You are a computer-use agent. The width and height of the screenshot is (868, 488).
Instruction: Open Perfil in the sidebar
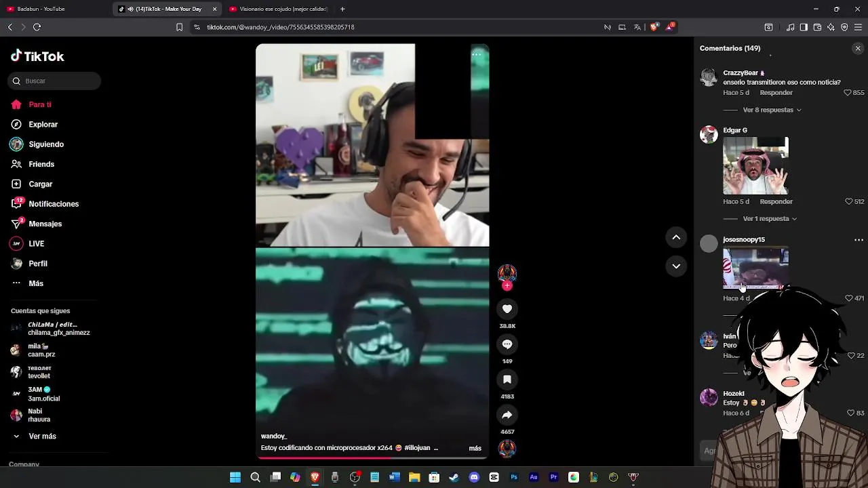(x=29, y=264)
